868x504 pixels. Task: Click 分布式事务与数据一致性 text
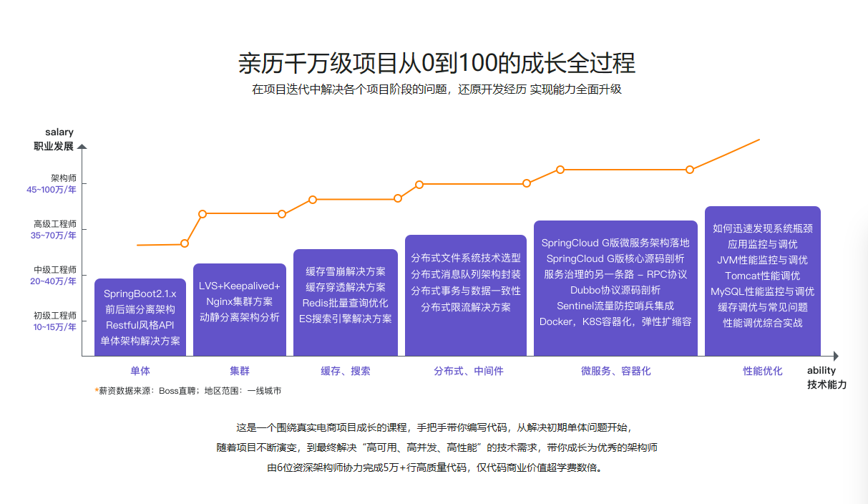click(466, 291)
